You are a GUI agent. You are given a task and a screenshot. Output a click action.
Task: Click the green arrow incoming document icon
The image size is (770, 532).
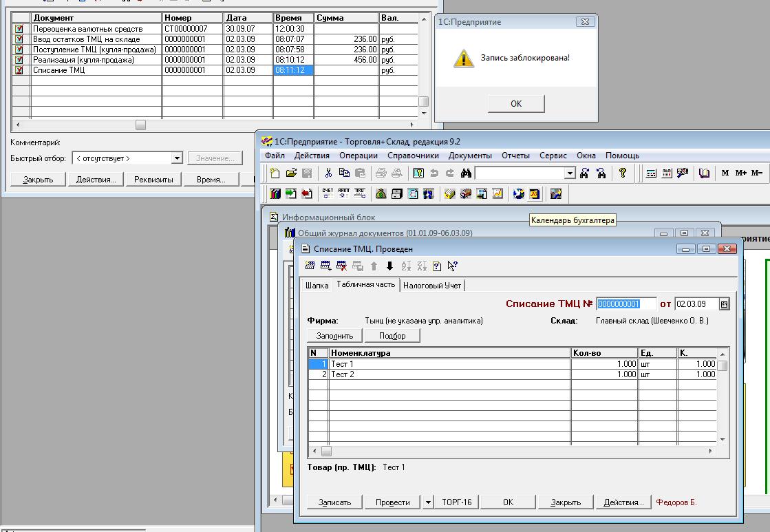(290, 194)
